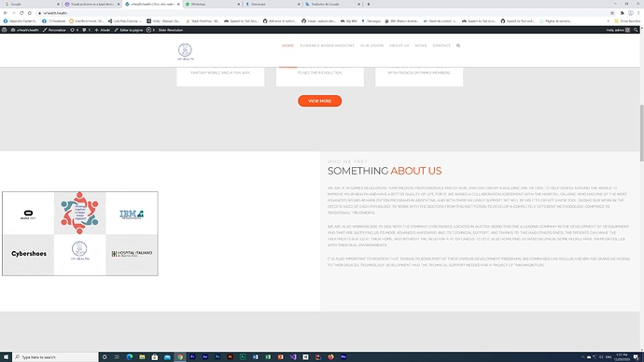The height and width of the screenshot is (362, 644).
Task: Show hidden system tray icons chevron
Action: [x=582, y=357]
